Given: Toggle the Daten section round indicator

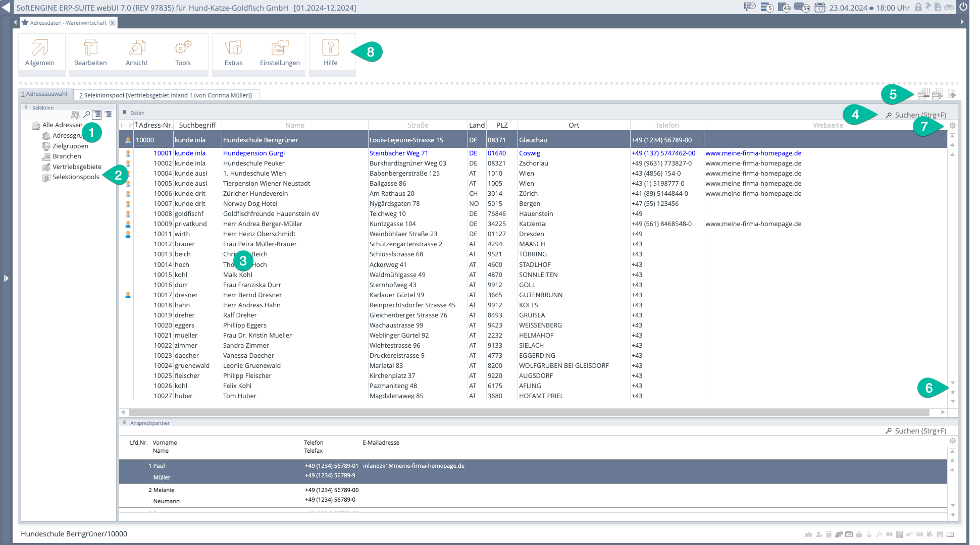Looking at the screenshot, I should (125, 113).
